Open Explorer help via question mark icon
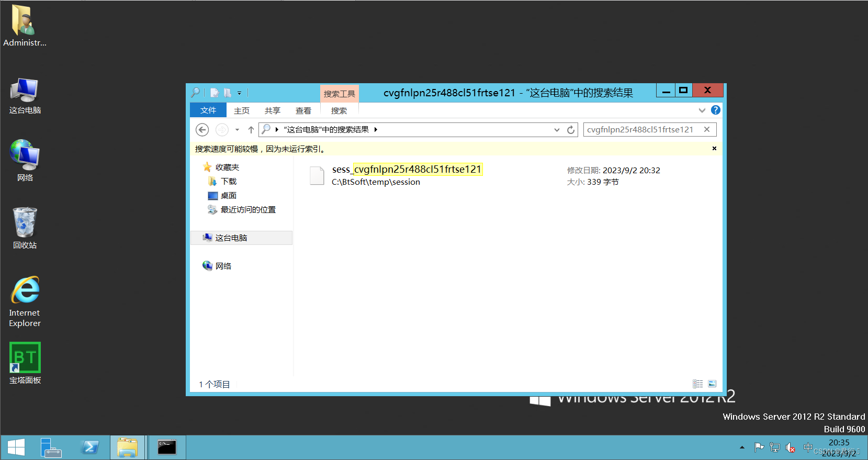868x460 pixels. (x=716, y=110)
